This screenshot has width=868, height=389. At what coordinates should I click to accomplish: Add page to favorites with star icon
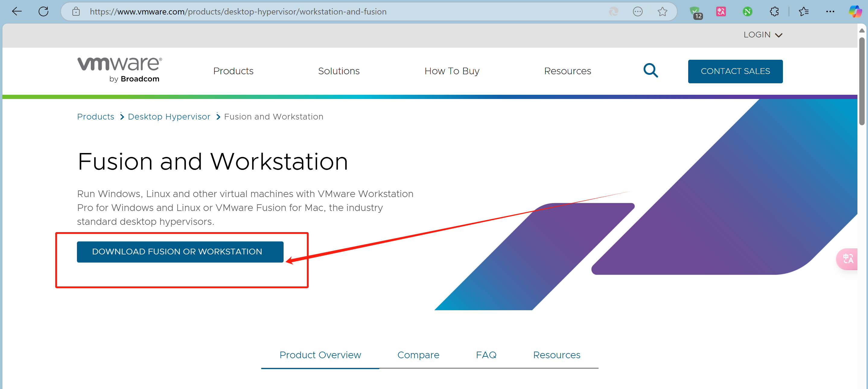[x=662, y=11]
